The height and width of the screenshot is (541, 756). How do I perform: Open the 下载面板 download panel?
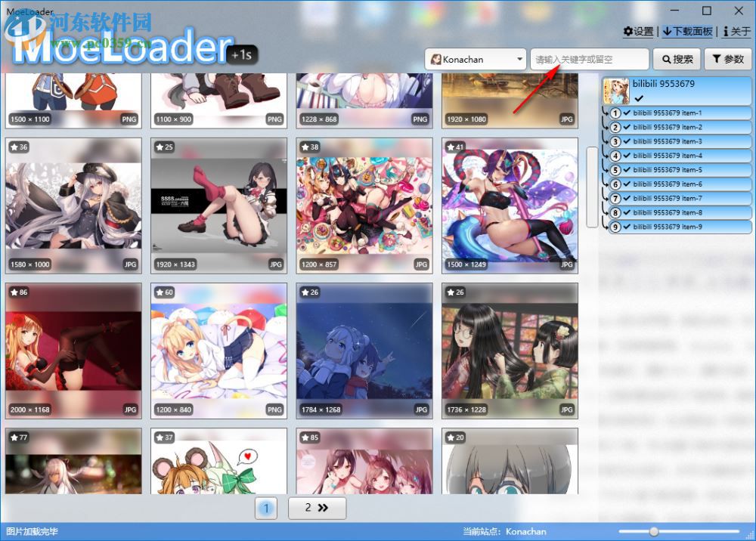pyautogui.click(x=688, y=32)
